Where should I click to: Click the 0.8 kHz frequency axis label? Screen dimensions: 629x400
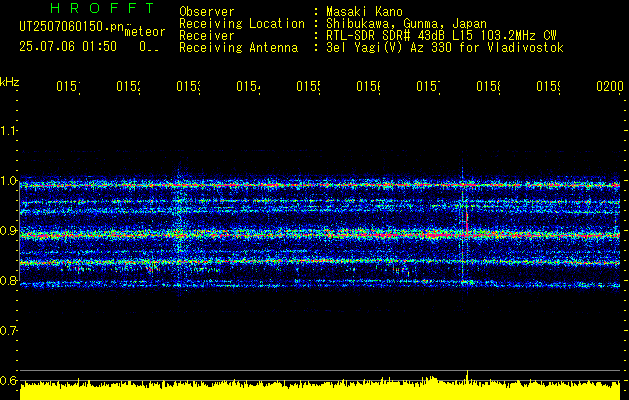pos(8,281)
